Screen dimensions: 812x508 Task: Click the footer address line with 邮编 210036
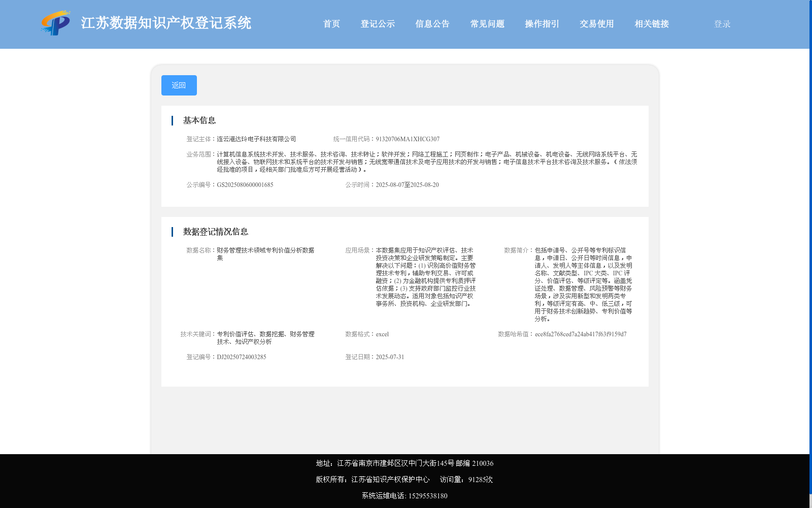(404, 463)
